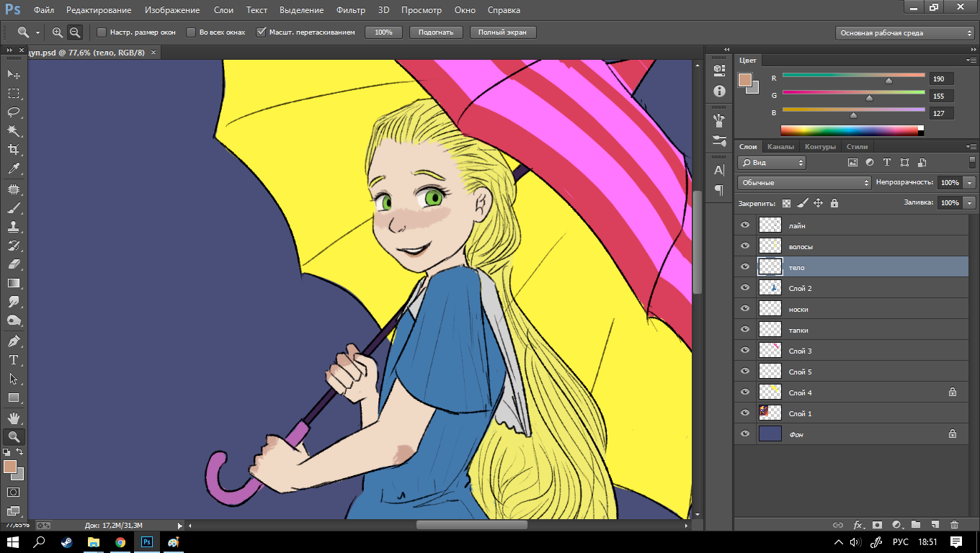Select the Horizontal Type tool

pyautogui.click(x=14, y=360)
